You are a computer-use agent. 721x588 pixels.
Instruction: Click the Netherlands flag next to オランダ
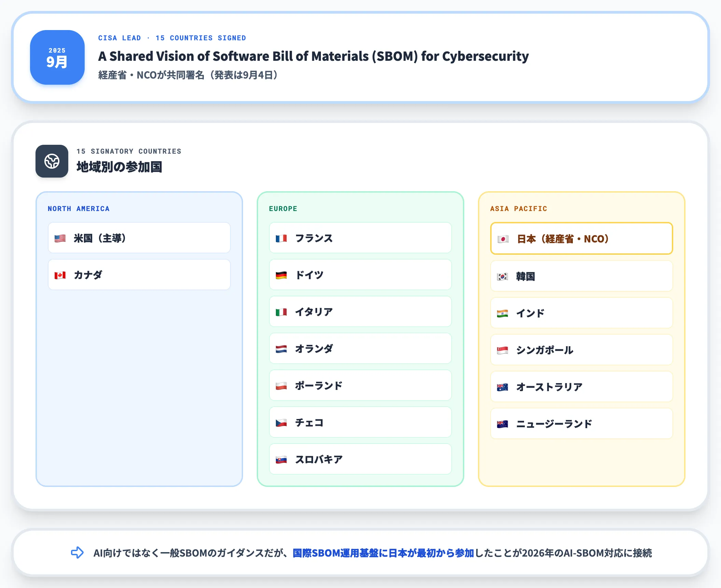(281, 349)
